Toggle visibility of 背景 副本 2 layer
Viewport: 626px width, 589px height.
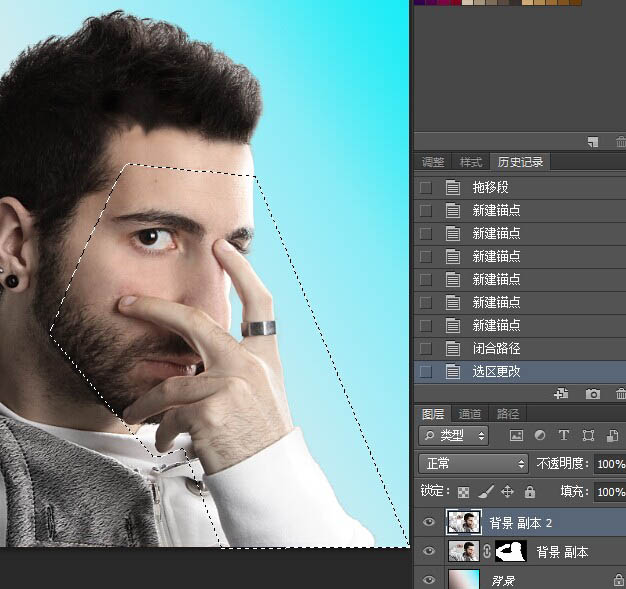(429, 522)
